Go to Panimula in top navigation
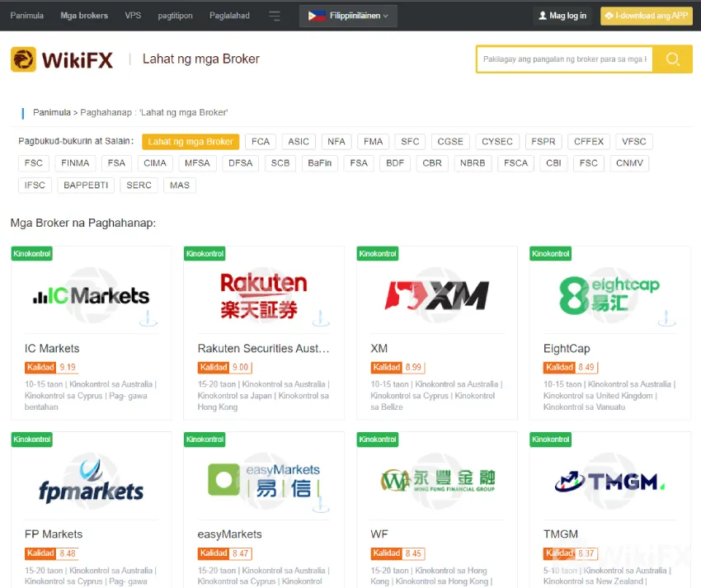 coord(27,16)
